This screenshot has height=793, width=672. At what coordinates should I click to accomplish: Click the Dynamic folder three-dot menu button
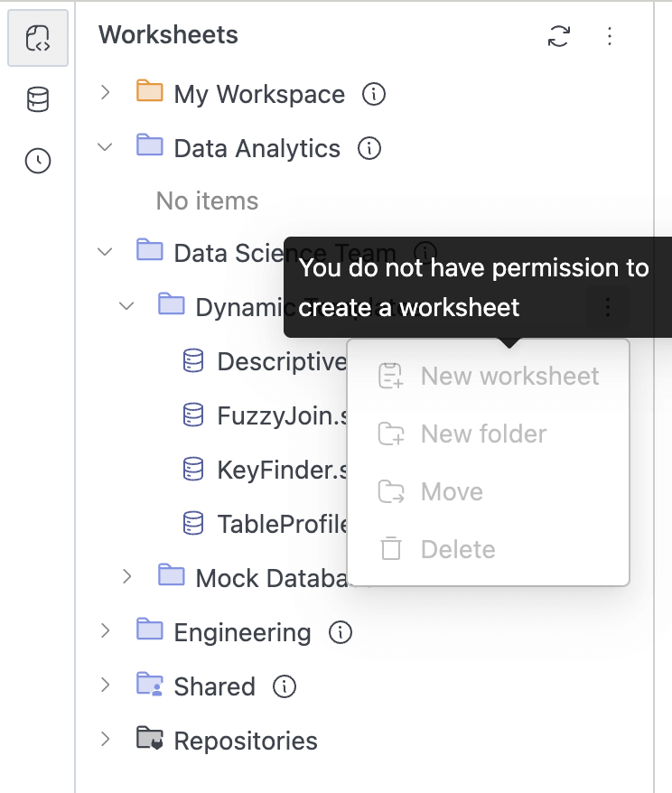pyautogui.click(x=607, y=307)
